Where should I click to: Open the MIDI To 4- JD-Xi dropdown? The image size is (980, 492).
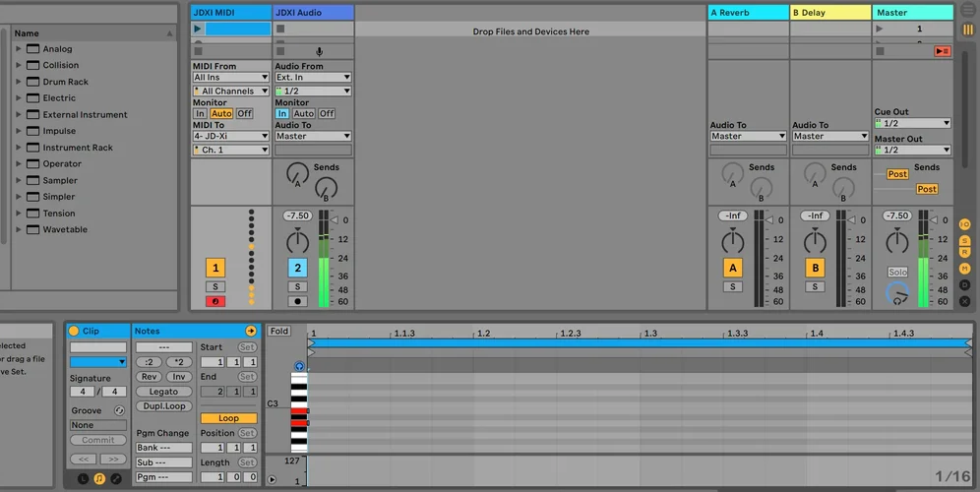point(230,137)
